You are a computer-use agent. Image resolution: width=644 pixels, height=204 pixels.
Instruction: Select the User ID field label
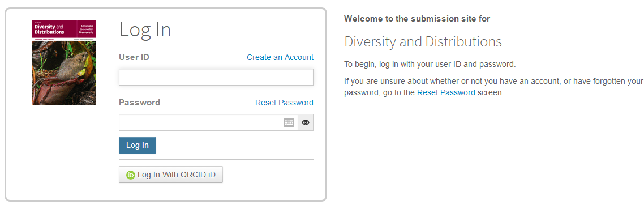click(134, 57)
